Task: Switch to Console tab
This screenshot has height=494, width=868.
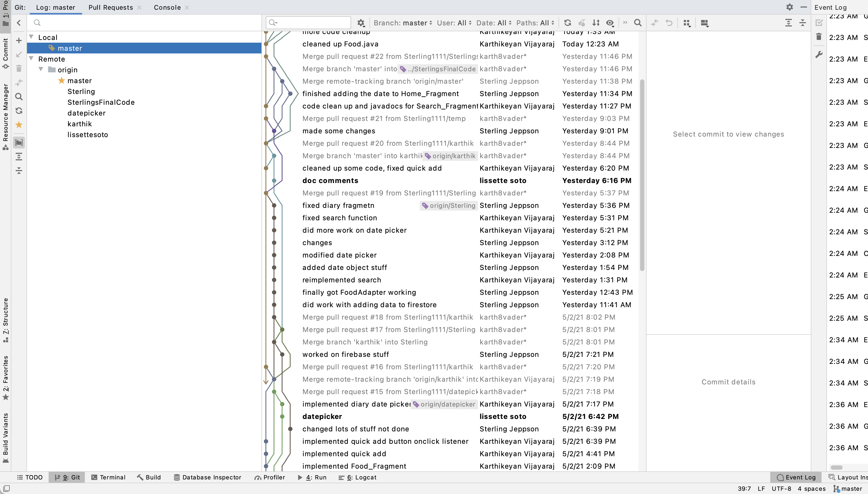Action: (167, 8)
